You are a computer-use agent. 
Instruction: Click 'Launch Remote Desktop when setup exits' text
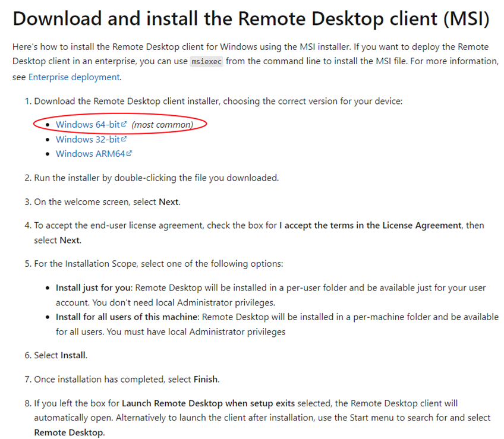pos(208,403)
